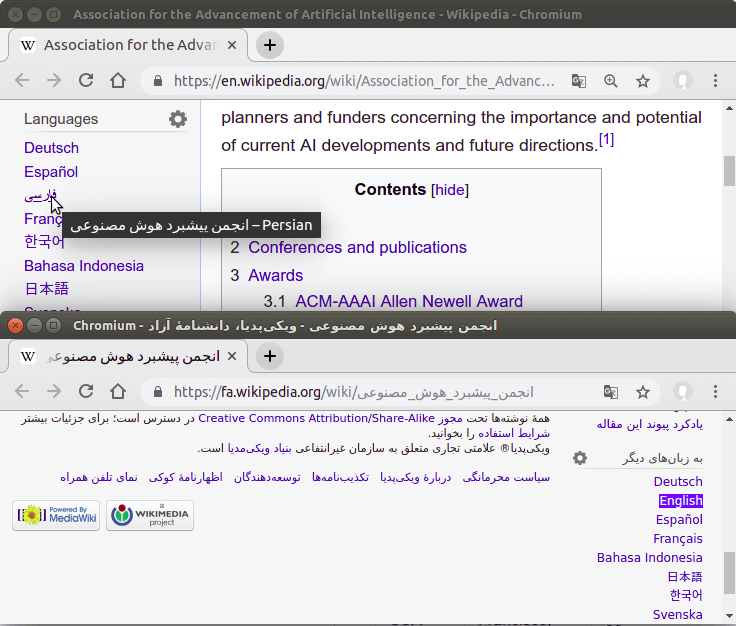Open Bahasa Indonesia link in English sidebar
The image size is (736, 626).
point(84,266)
